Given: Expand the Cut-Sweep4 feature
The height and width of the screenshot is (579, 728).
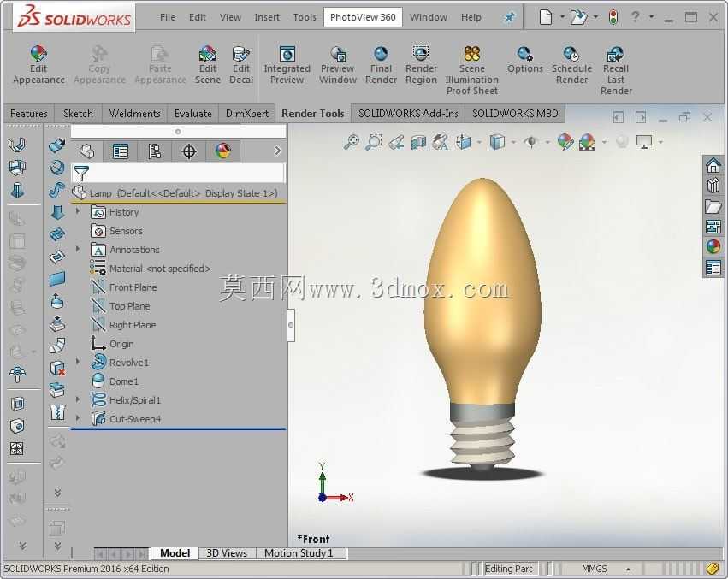Looking at the screenshot, I should coord(78,418).
